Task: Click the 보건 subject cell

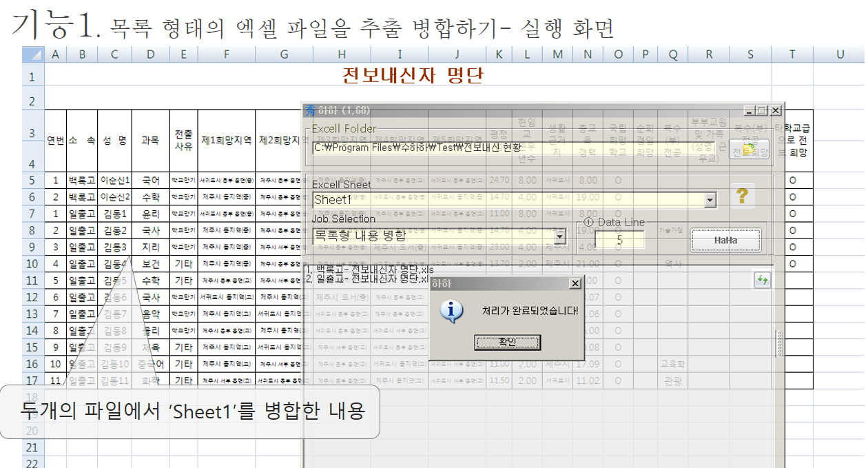Action: pyautogui.click(x=150, y=263)
